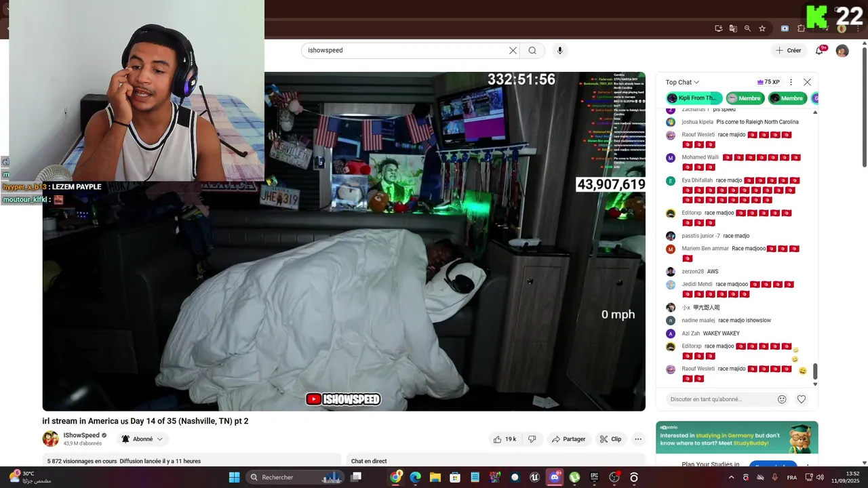Image resolution: width=868 pixels, height=488 pixels.
Task: Type in the chat message field
Action: 720,399
